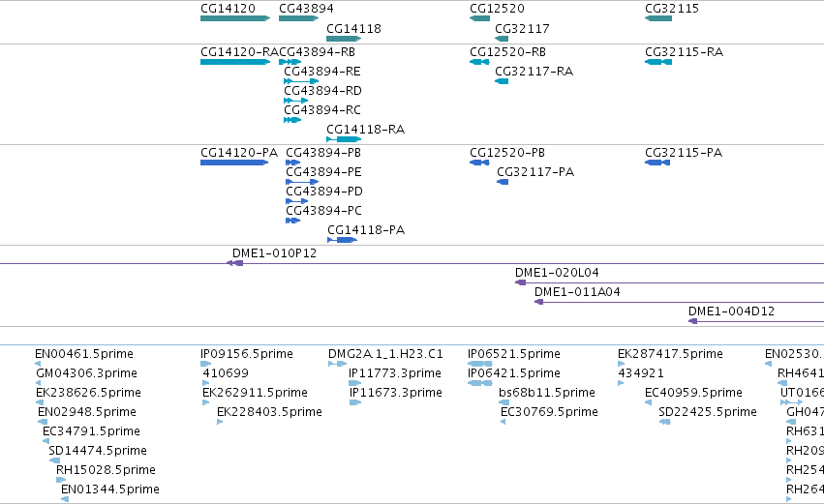Click the DME1-010P12 clone label
This screenshot has width=824, height=504.
[x=274, y=253]
